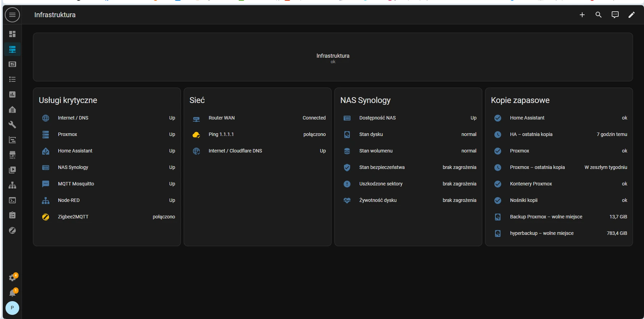The width and height of the screenshot is (644, 319).
Task: Click the plus add icon in header
Action: click(x=582, y=15)
